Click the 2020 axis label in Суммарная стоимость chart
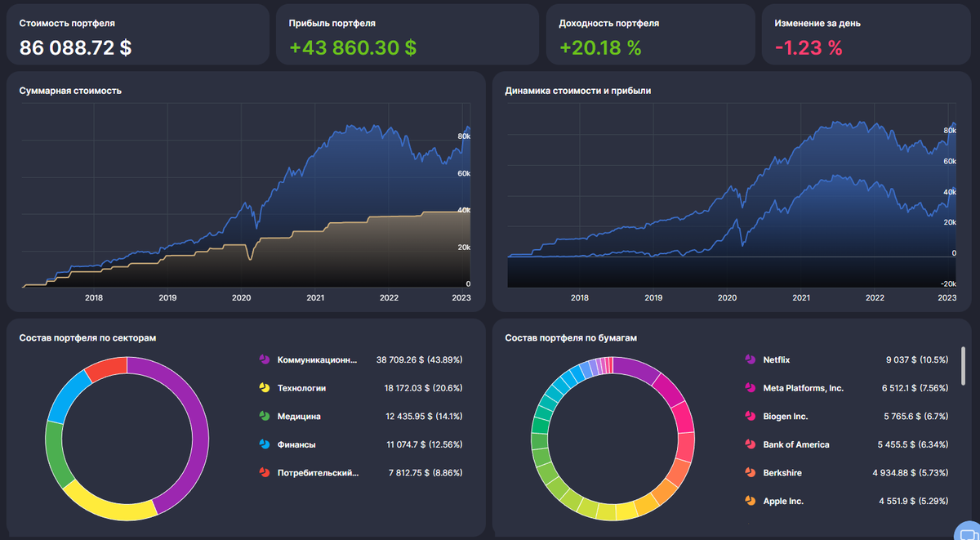This screenshot has width=980, height=540. pos(241,298)
